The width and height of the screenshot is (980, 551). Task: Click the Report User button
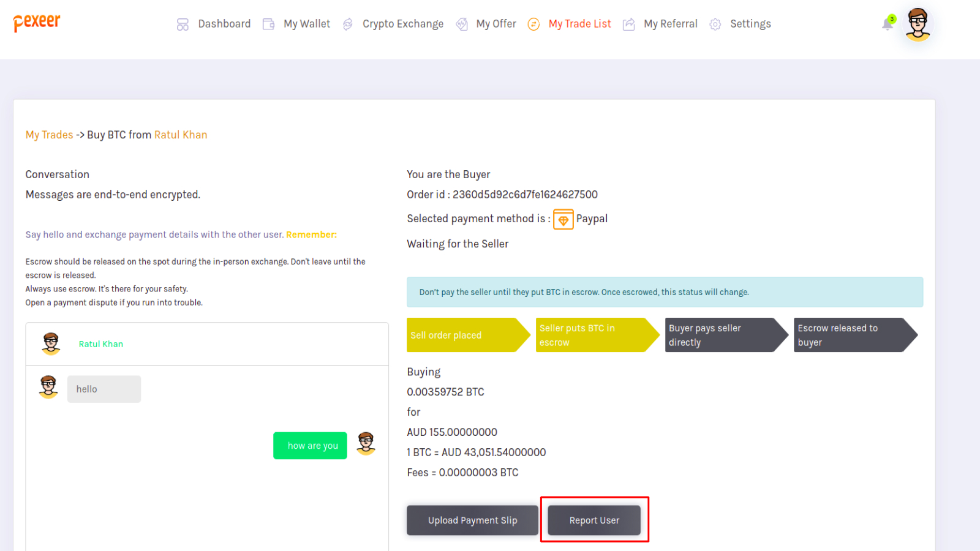[594, 520]
